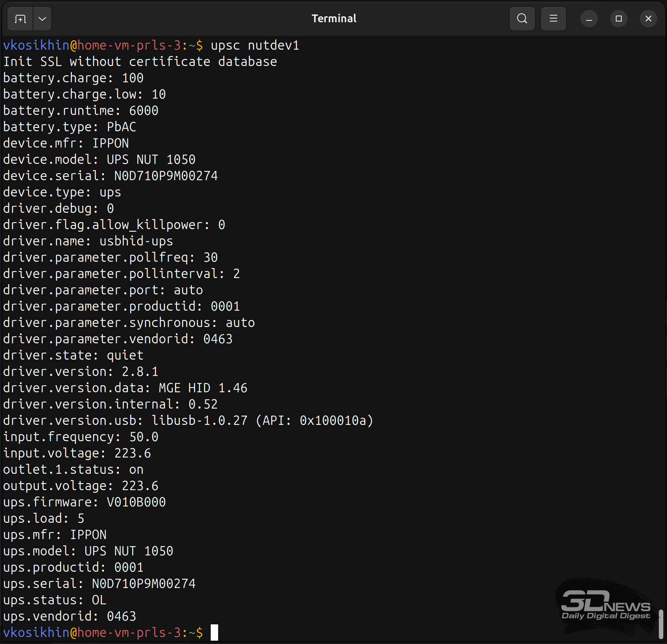Click 'Init SSL without certificate database' line
This screenshot has height=644, width=667.
140,62
